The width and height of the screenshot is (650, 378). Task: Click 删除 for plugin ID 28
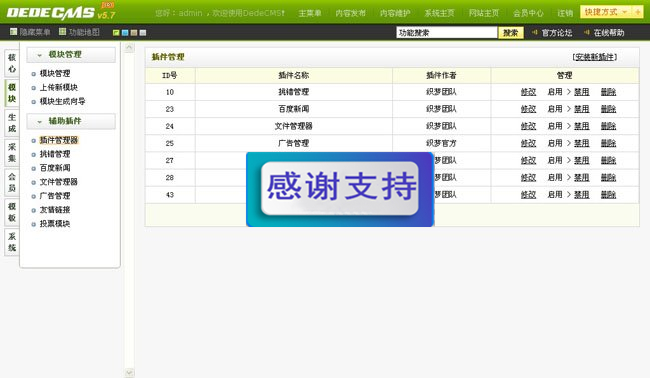(x=608, y=177)
